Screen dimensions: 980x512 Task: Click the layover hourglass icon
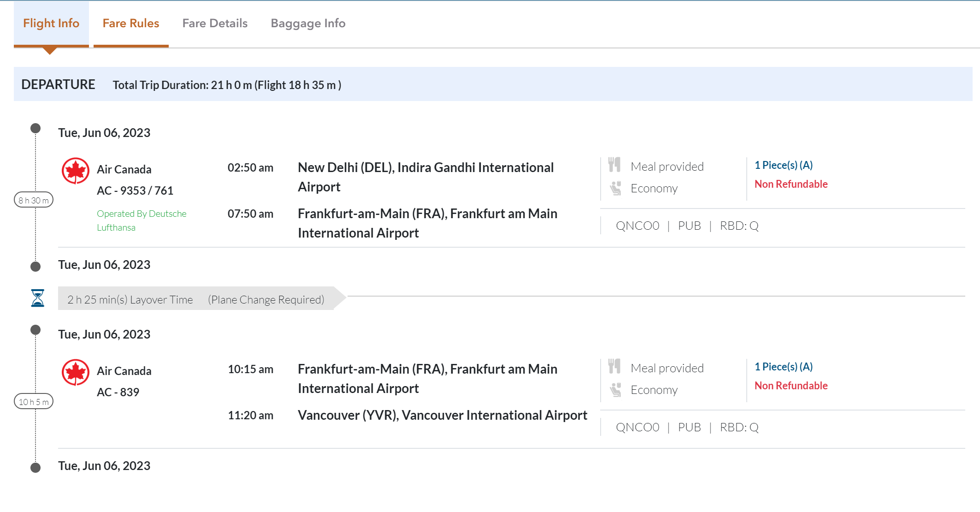click(x=38, y=298)
